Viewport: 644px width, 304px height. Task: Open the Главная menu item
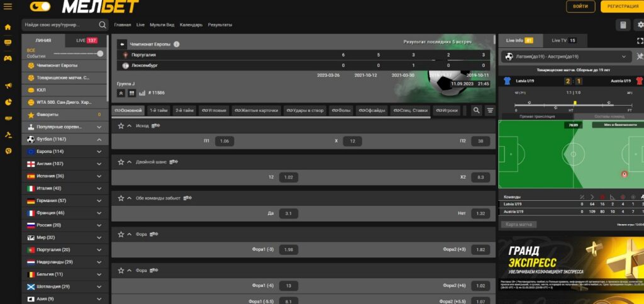click(123, 25)
